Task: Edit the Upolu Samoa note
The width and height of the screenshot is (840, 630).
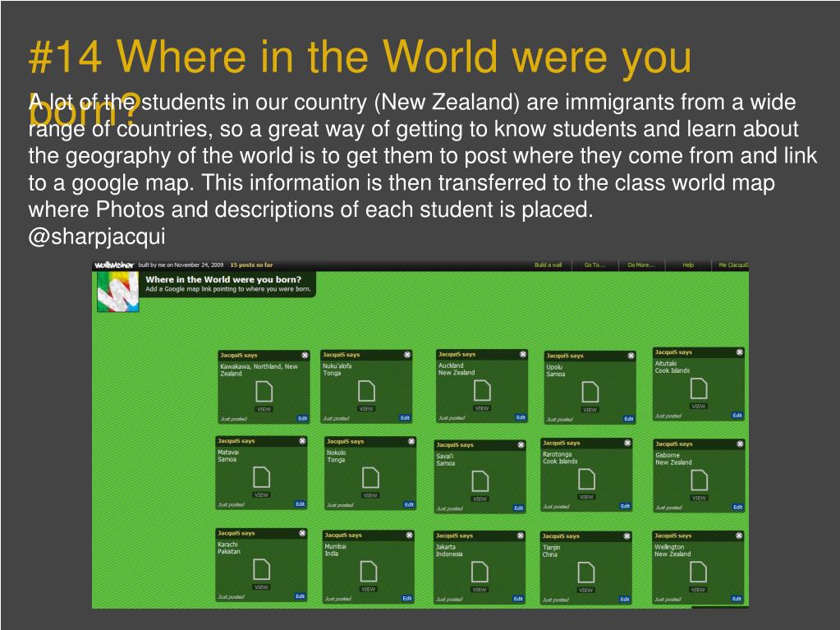Action: pos(629,419)
